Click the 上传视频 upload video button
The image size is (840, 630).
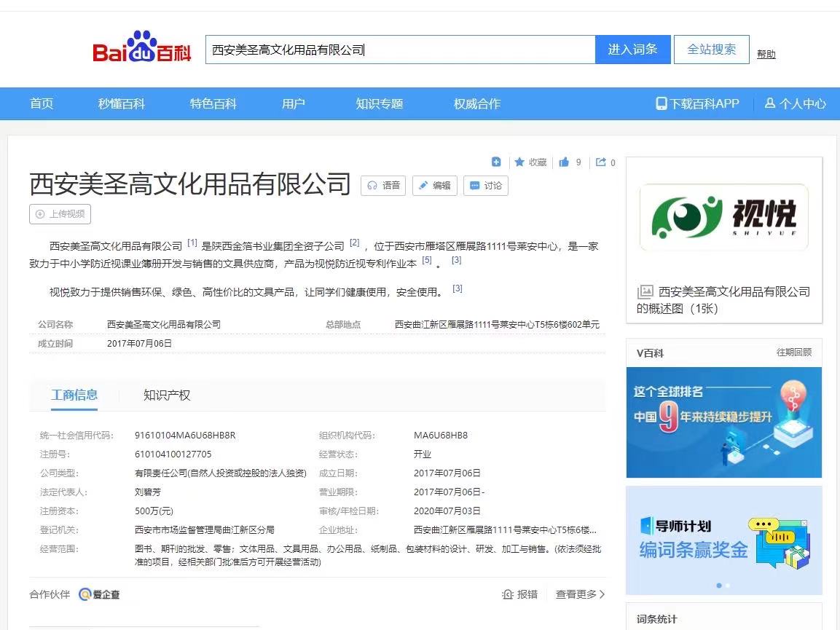click(x=60, y=213)
